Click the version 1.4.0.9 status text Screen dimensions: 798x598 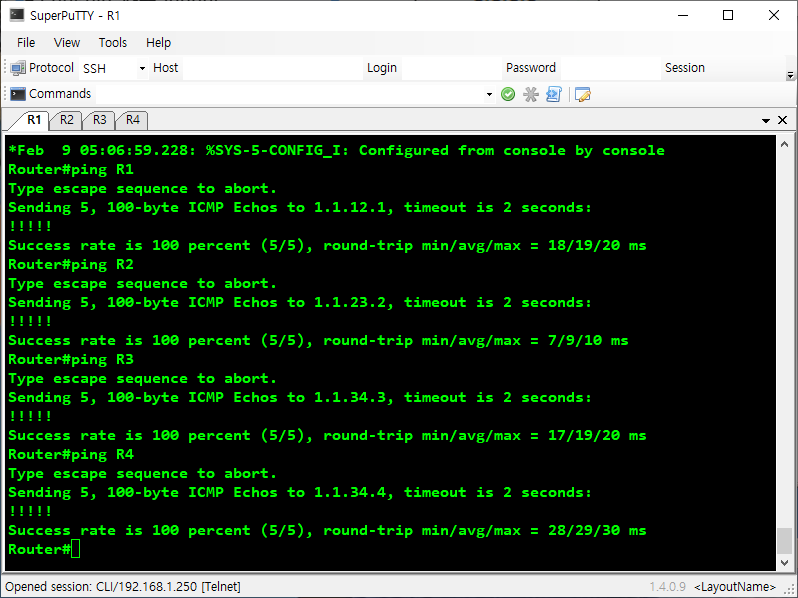pos(667,587)
